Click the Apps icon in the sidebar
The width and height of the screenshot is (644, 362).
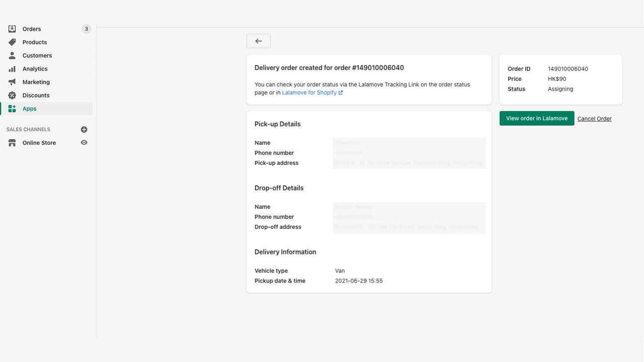12,108
